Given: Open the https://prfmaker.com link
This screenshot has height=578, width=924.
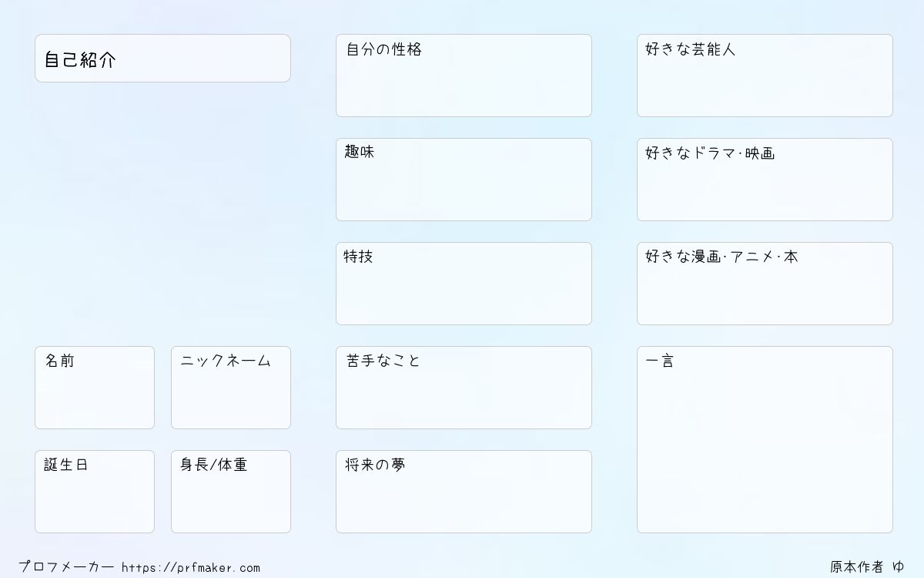Looking at the screenshot, I should (191, 568).
